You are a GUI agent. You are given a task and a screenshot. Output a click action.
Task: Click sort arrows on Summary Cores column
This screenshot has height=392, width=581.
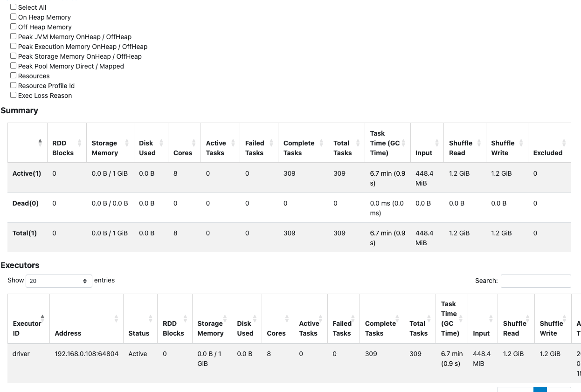point(194,143)
